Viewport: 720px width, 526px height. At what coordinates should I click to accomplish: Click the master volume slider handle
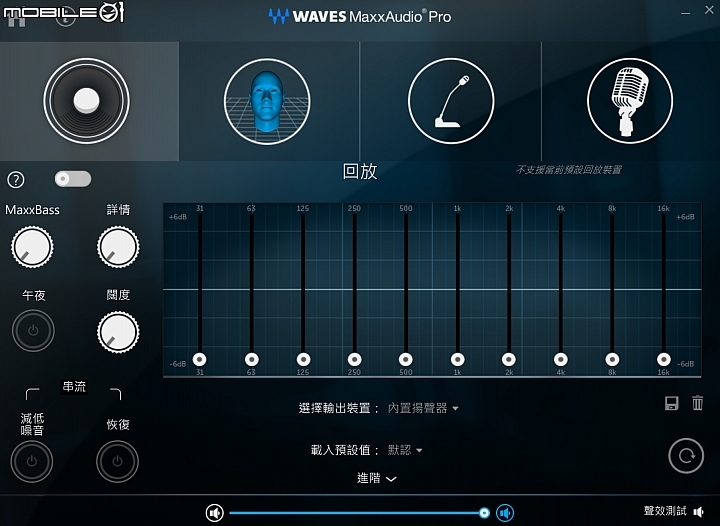point(484,513)
